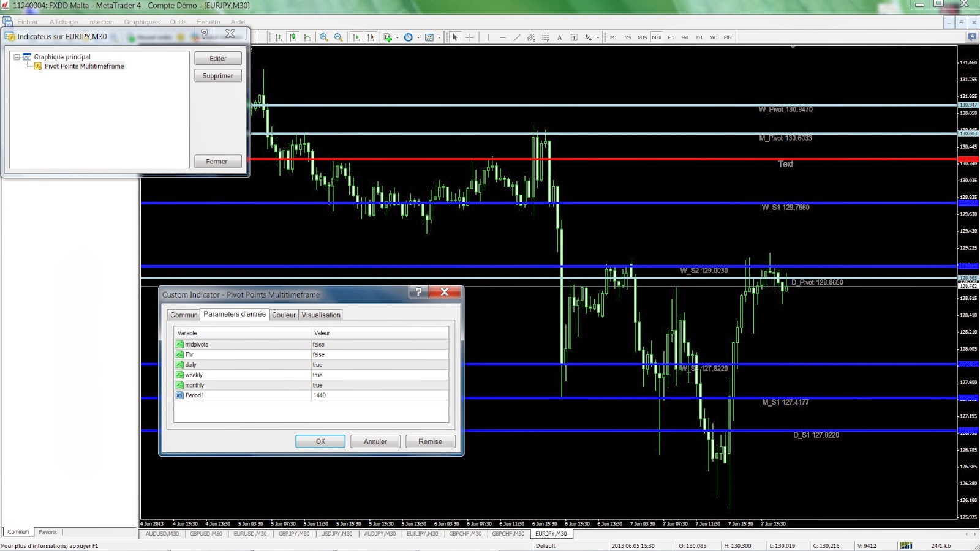Select the bar chart icon
The image size is (980, 551).
pos(279,37)
